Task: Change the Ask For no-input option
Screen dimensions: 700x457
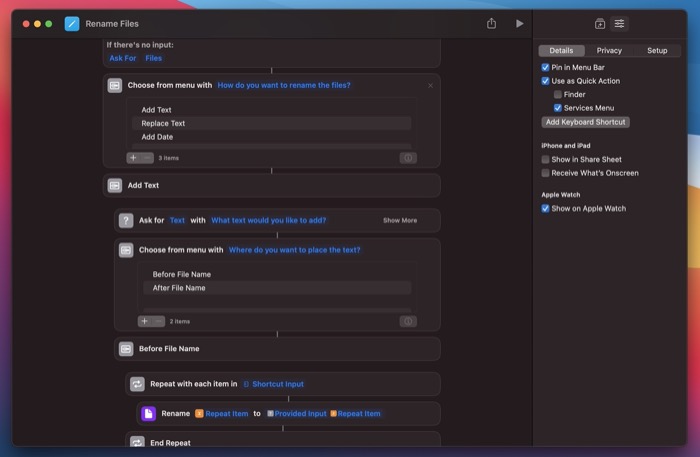Action: pyautogui.click(x=123, y=58)
